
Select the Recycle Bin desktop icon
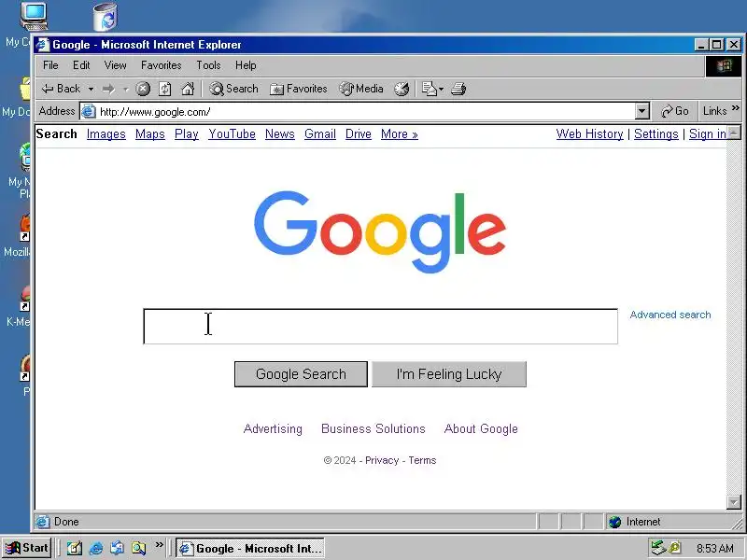click(106, 17)
